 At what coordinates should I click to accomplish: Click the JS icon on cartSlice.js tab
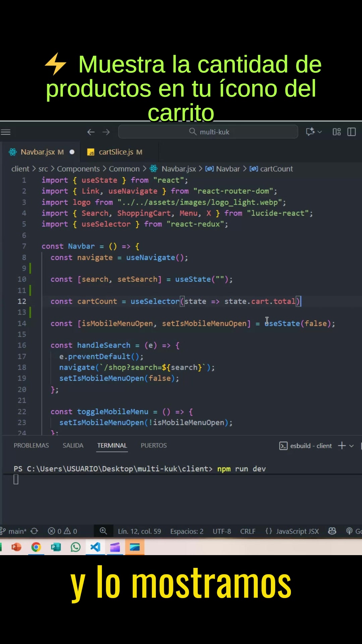click(x=91, y=152)
